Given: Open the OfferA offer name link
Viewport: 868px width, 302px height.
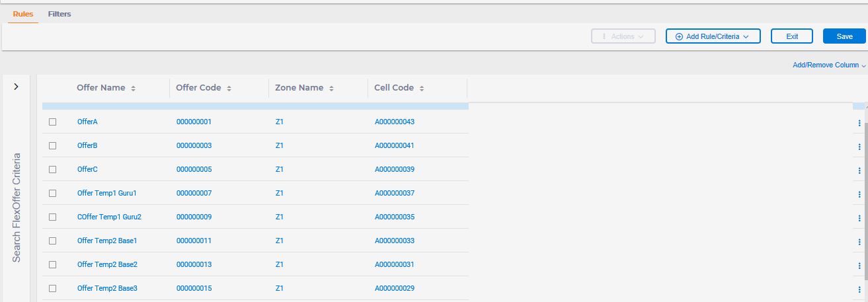Looking at the screenshot, I should point(87,122).
